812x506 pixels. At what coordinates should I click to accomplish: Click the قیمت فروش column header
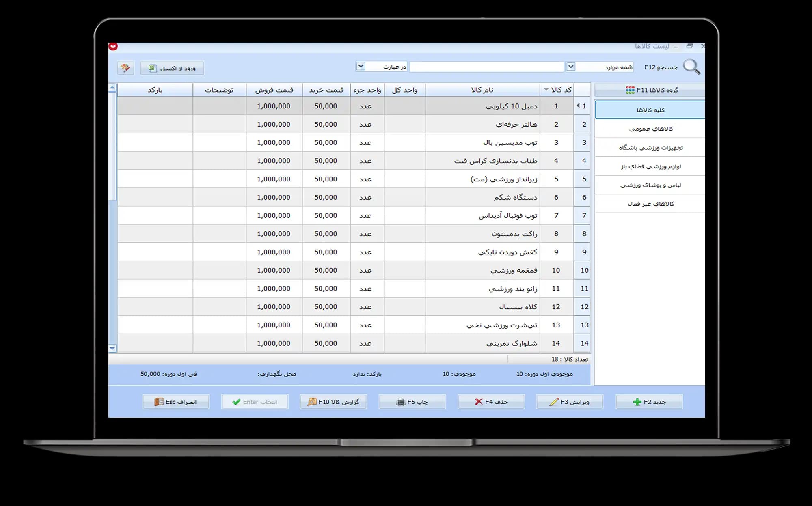(x=274, y=90)
